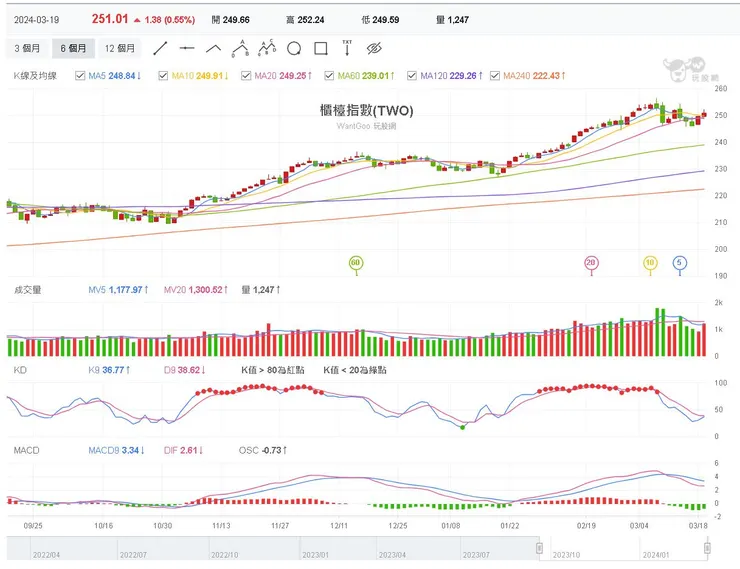This screenshot has height=569, width=740.
Task: Click the 低 249.59 low price
Action: [x=380, y=20]
